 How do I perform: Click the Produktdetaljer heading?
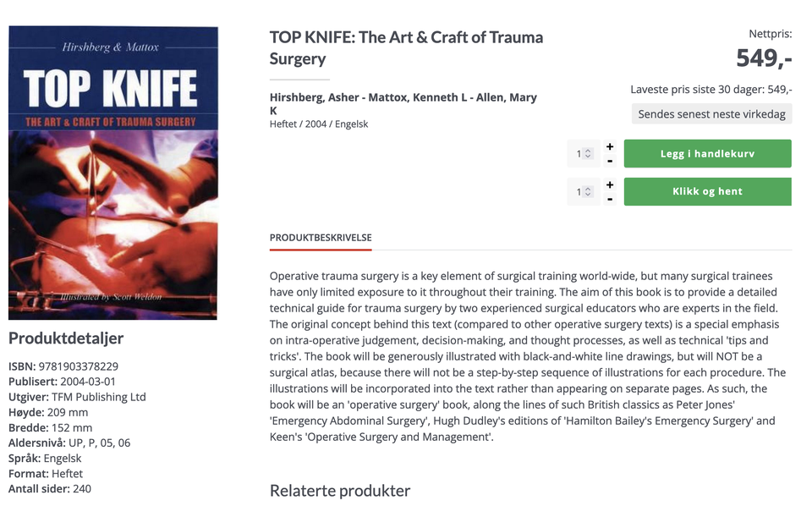tap(66, 338)
